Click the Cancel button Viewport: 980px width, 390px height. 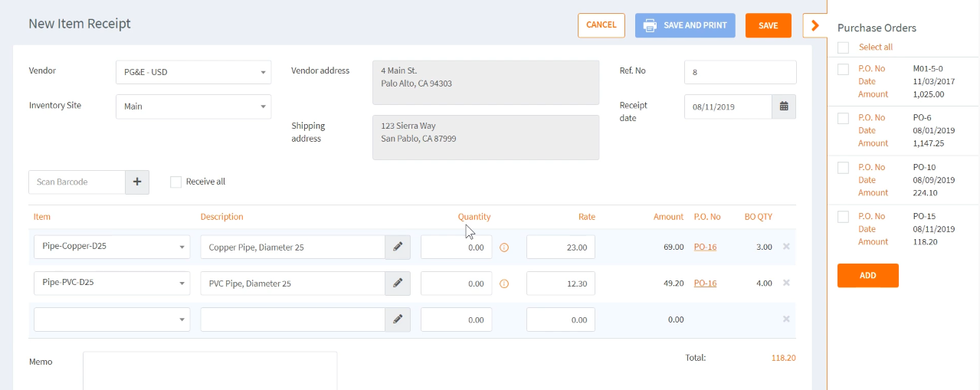(601, 25)
